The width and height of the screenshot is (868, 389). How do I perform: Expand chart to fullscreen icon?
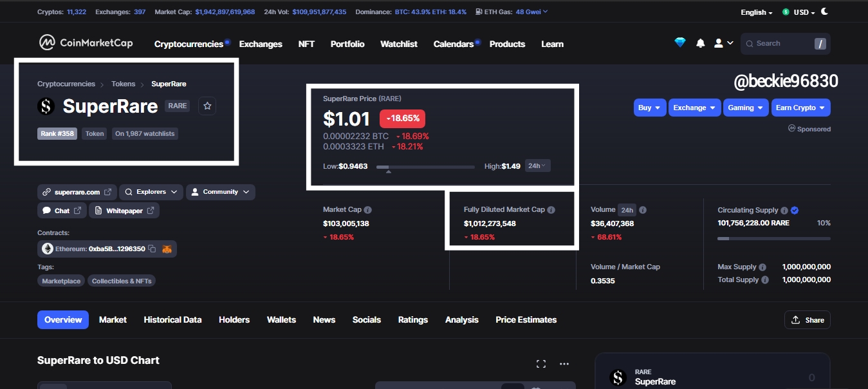point(541,364)
